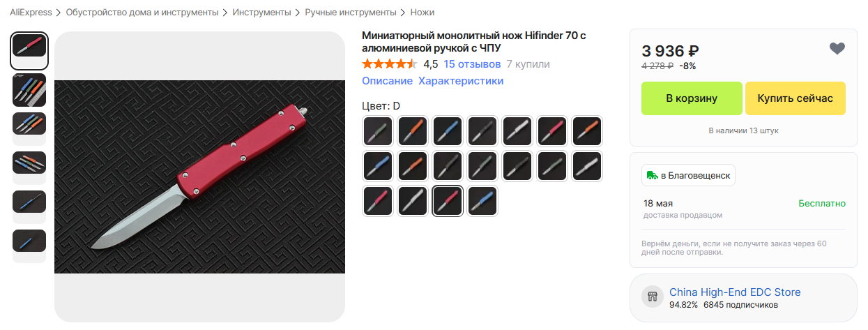Select the currently highlighted red knife color swatch
The image size is (868, 330).
click(448, 201)
